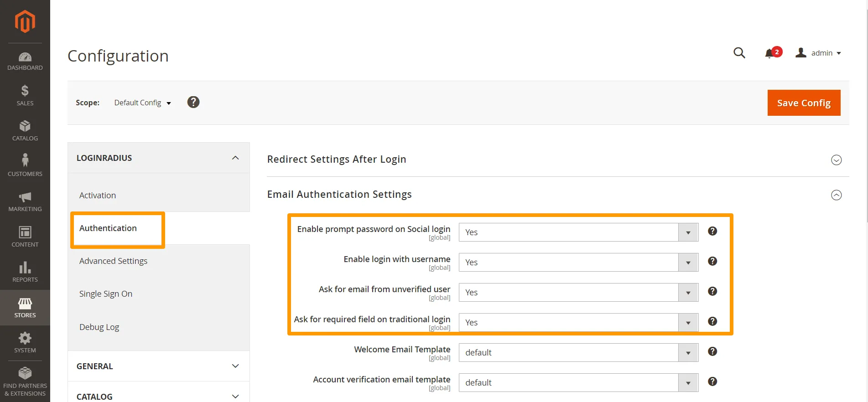Viewport: 868px width, 402px height.
Task: Select the Single Sign On tab
Action: pos(106,294)
